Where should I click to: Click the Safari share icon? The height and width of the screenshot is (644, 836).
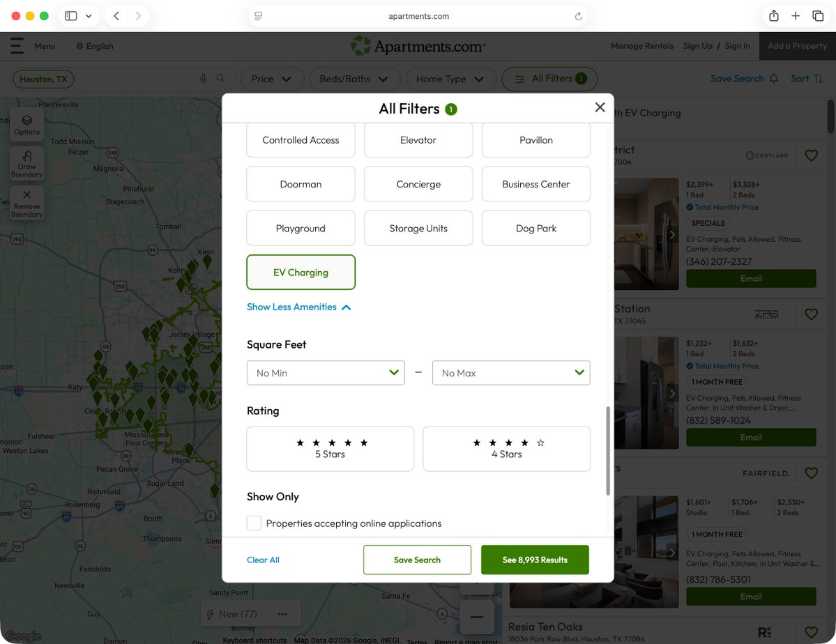click(x=774, y=15)
